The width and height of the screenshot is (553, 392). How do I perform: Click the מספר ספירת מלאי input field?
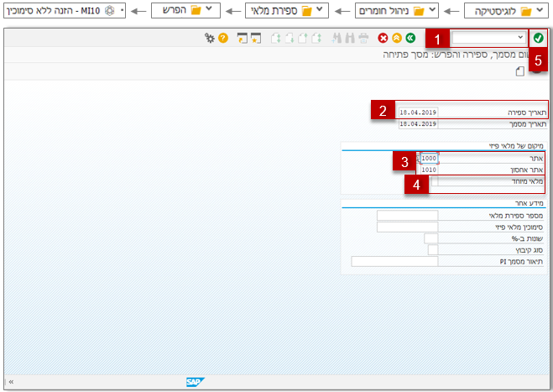[407, 215]
